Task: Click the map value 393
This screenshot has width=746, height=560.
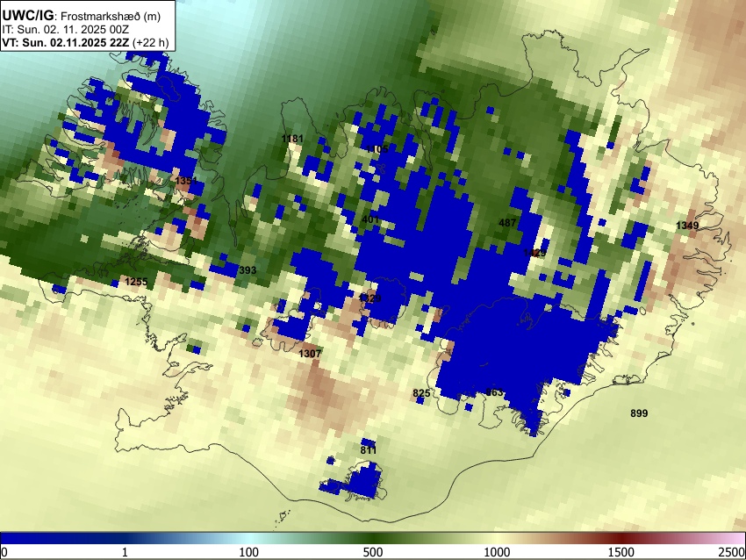Action: (x=247, y=270)
